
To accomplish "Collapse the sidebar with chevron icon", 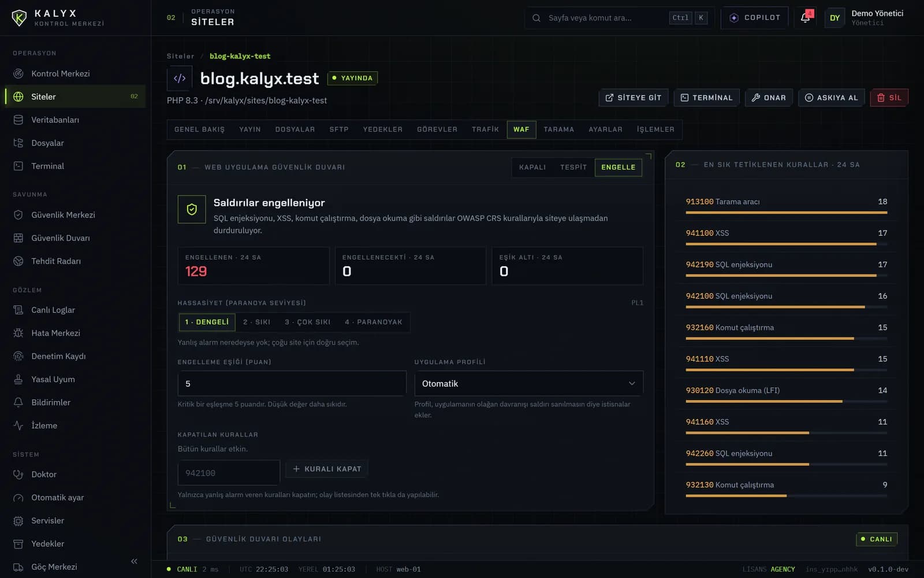I will 134,561.
